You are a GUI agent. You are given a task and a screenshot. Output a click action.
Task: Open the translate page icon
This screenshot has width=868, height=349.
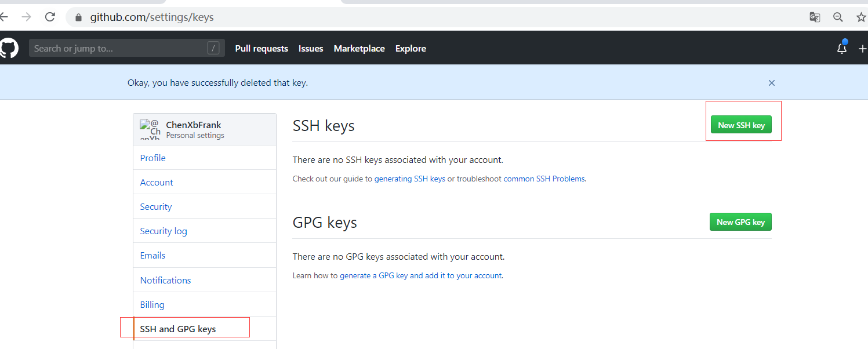tap(815, 17)
